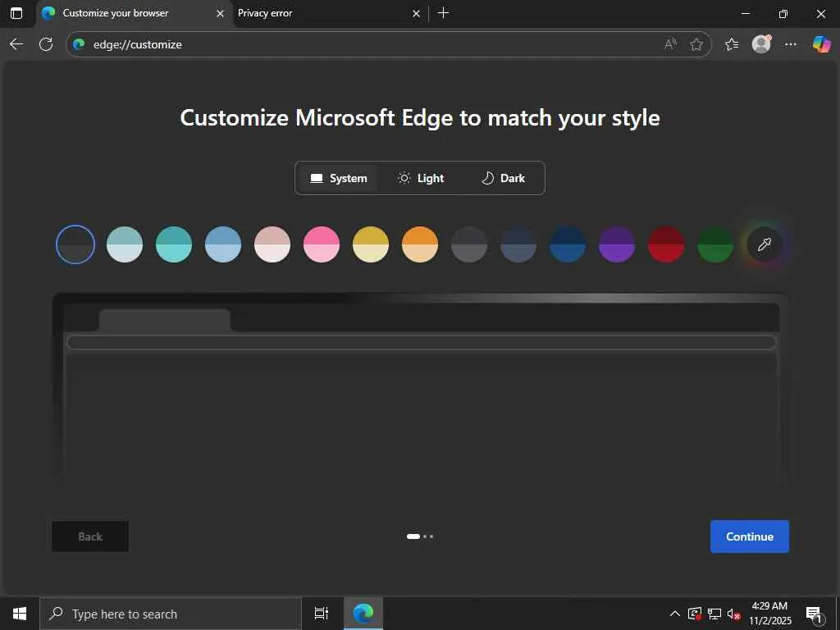Select the System theme option
The height and width of the screenshot is (630, 840).
pyautogui.click(x=339, y=178)
